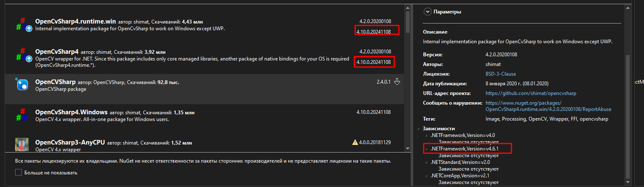Click the OpenCvSharp3-AnyCPU mandrill thumbnail
The width and height of the screenshot is (644, 187).
tap(22, 144)
